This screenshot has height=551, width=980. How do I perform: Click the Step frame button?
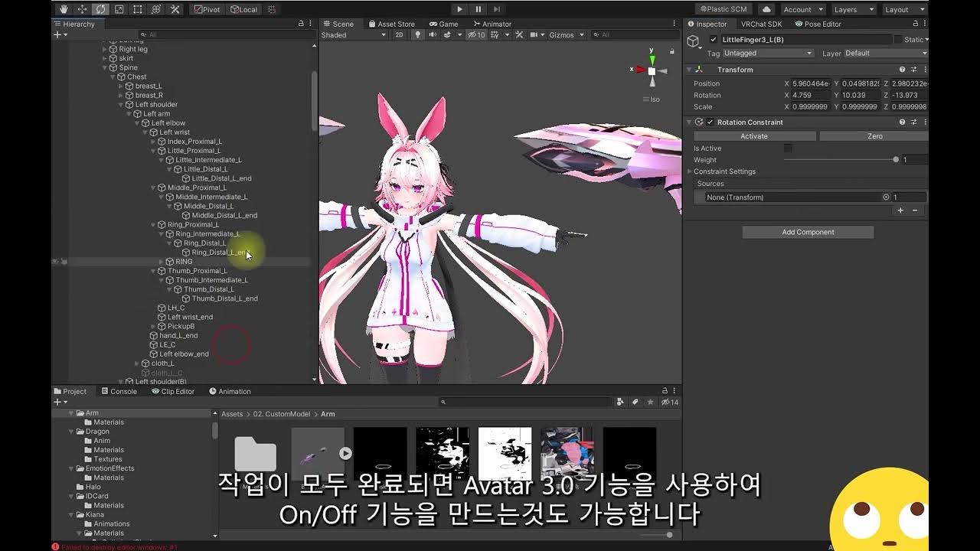click(x=497, y=9)
